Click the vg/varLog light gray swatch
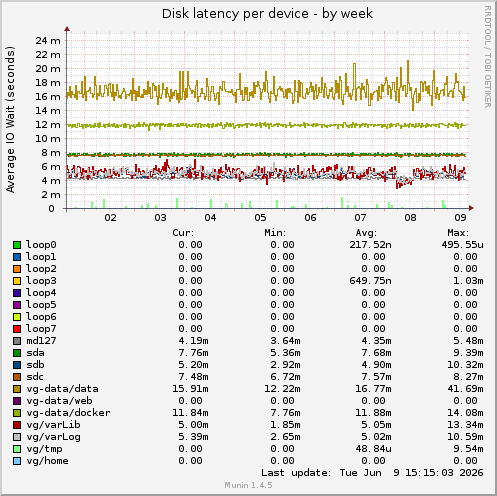 17,437
